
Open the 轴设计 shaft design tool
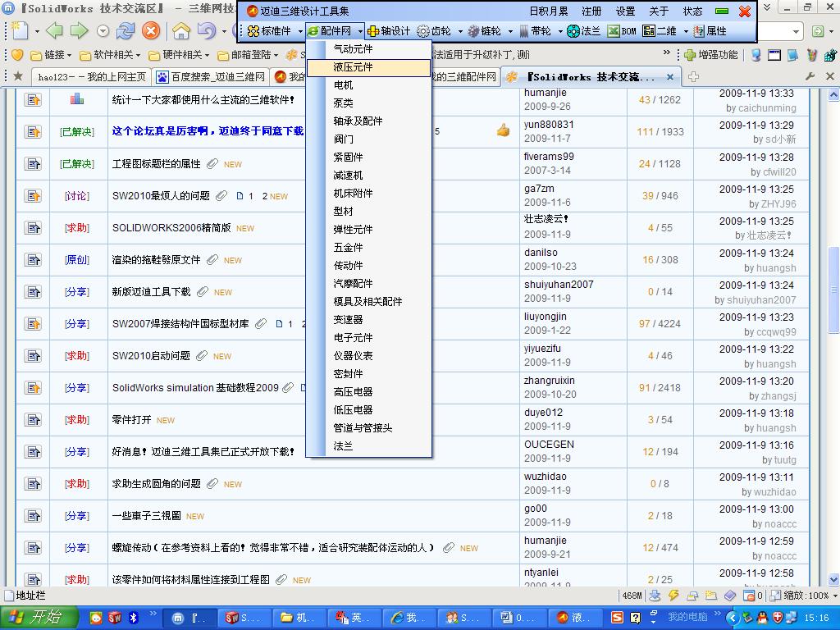coord(388,31)
